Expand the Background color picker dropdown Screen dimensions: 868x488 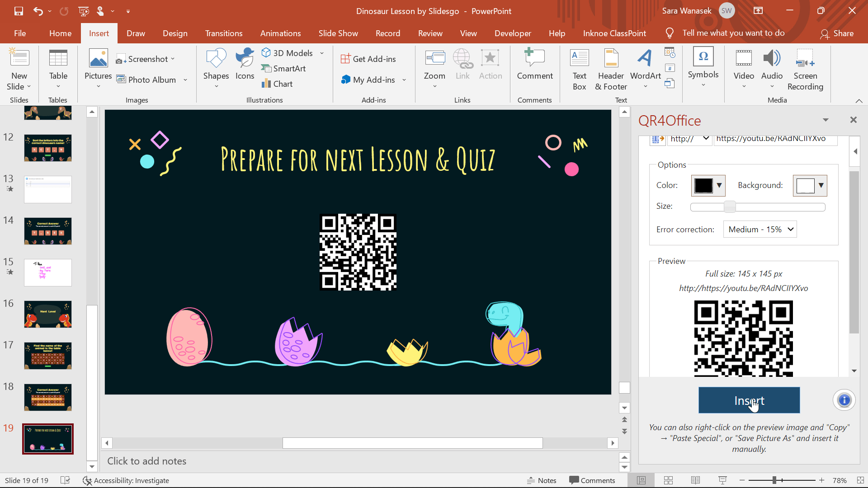(821, 185)
